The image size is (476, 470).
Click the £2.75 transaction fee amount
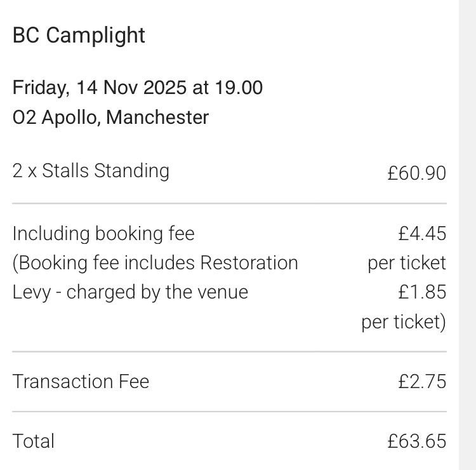coord(422,382)
